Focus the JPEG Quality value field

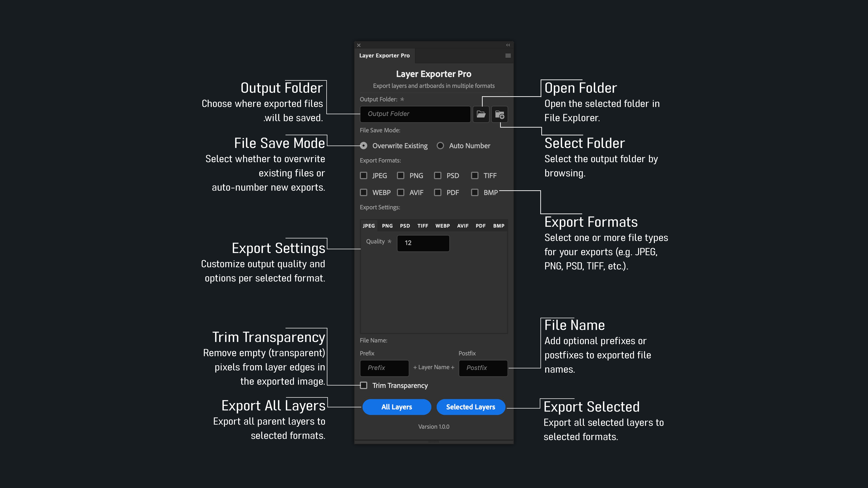(423, 243)
